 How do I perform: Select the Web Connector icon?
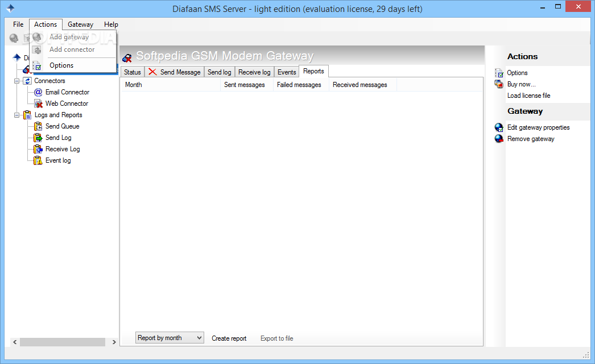(38, 104)
